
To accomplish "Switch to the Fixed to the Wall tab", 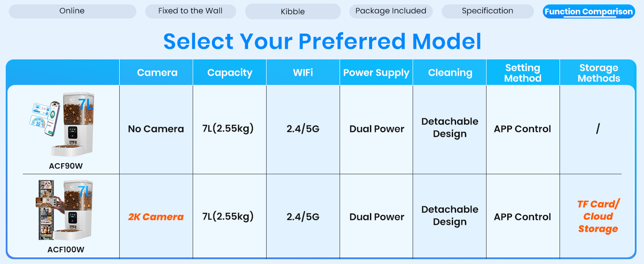I will (190, 11).
